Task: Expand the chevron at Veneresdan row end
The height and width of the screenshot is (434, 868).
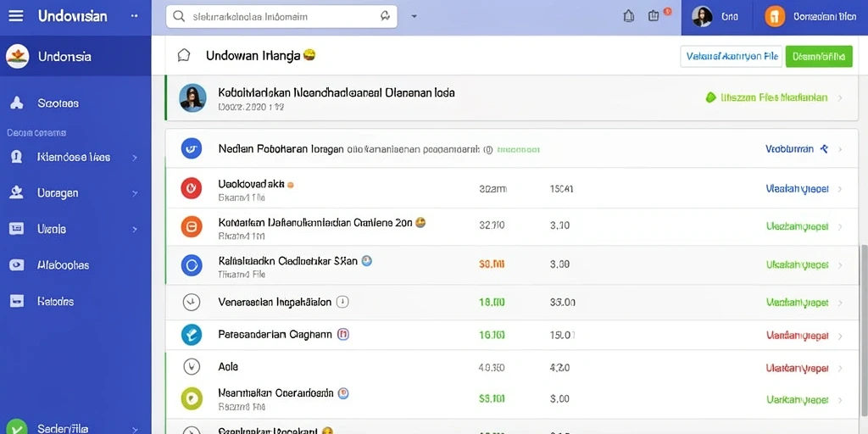Action: (840, 303)
